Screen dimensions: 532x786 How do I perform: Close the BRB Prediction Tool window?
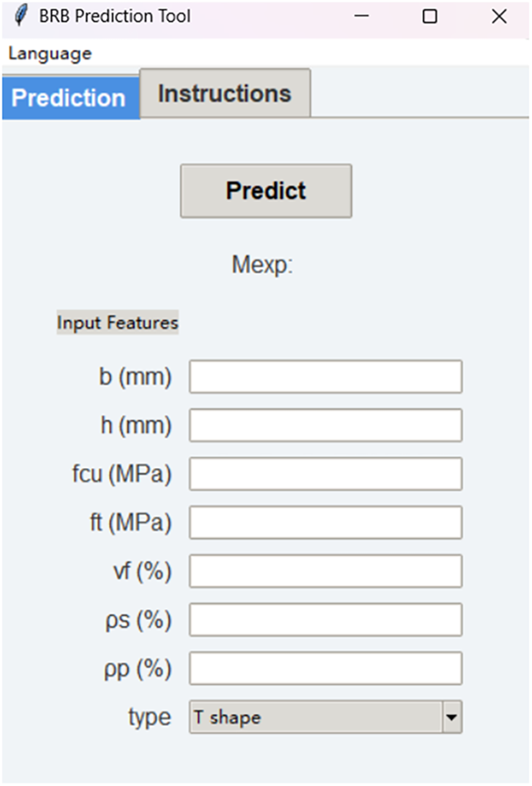(499, 16)
